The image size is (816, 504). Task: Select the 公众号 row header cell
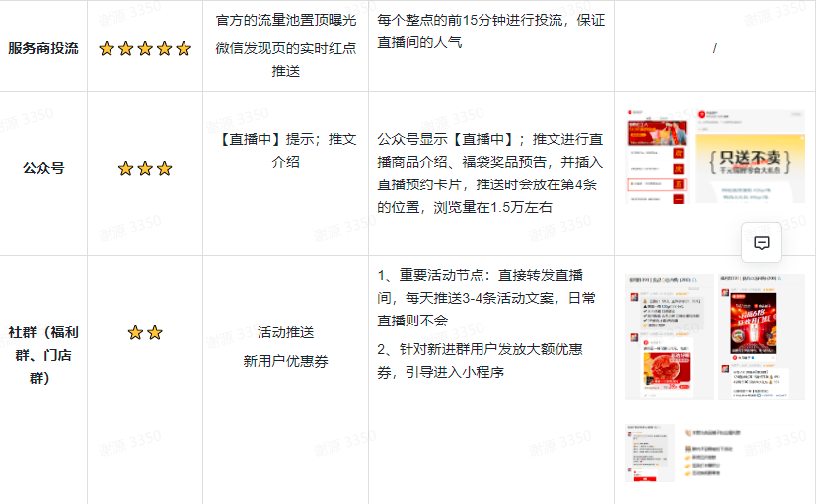[x=43, y=168]
